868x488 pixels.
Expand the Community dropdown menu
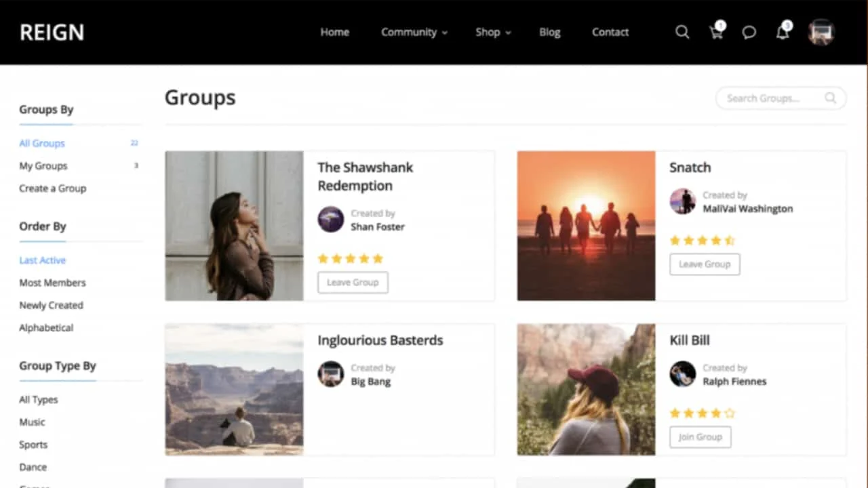(414, 32)
